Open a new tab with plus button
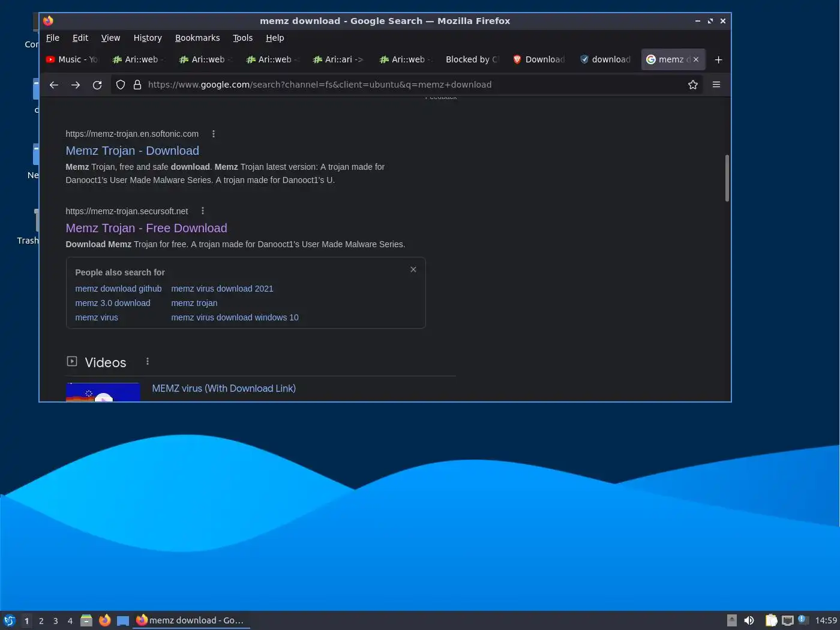This screenshot has width=840, height=630. pyautogui.click(x=719, y=59)
